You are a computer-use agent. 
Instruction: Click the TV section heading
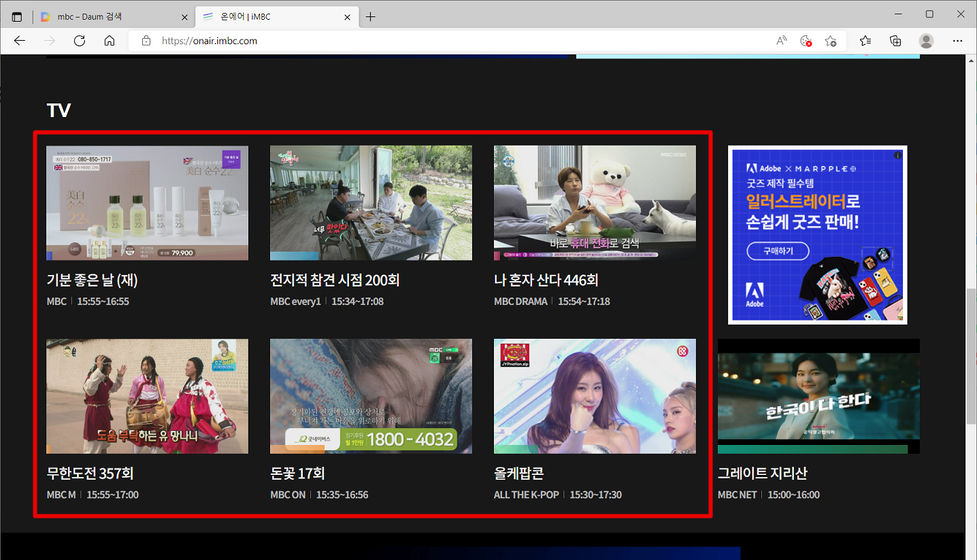pyautogui.click(x=59, y=110)
